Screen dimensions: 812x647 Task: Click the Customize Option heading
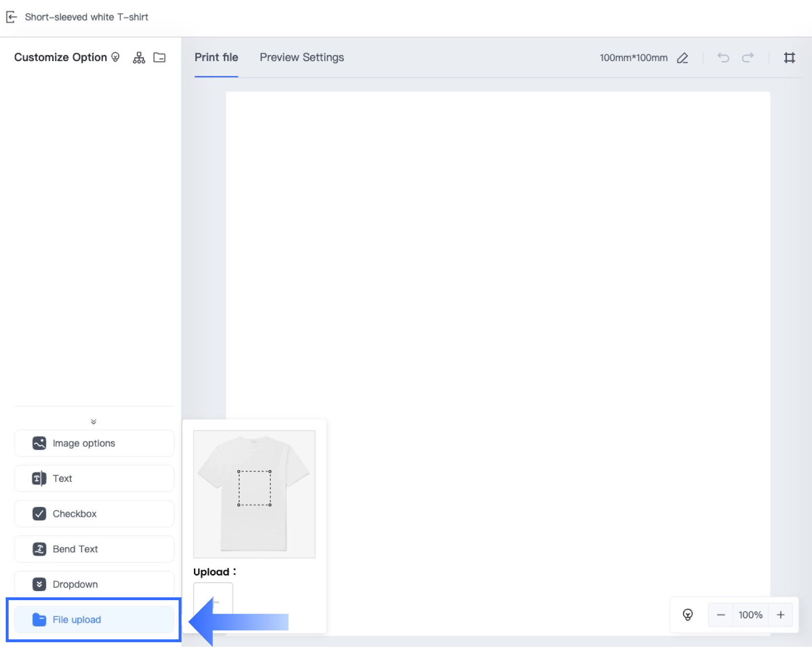[x=61, y=57]
